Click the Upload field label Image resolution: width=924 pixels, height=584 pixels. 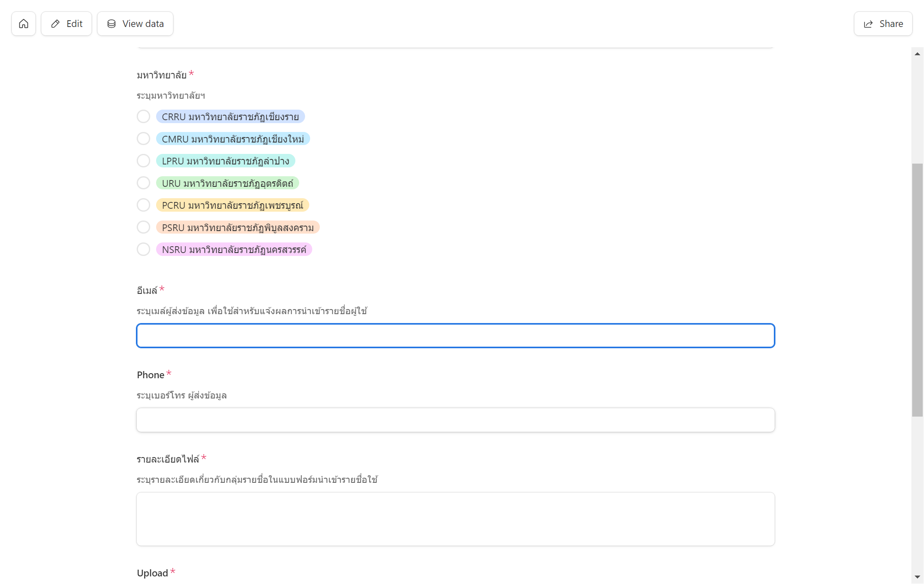coord(152,573)
